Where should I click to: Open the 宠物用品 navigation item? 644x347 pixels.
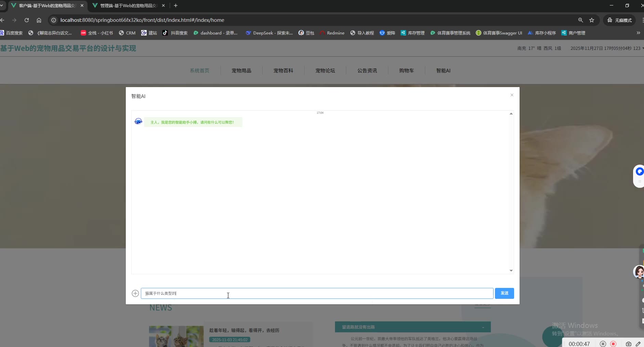pos(241,71)
